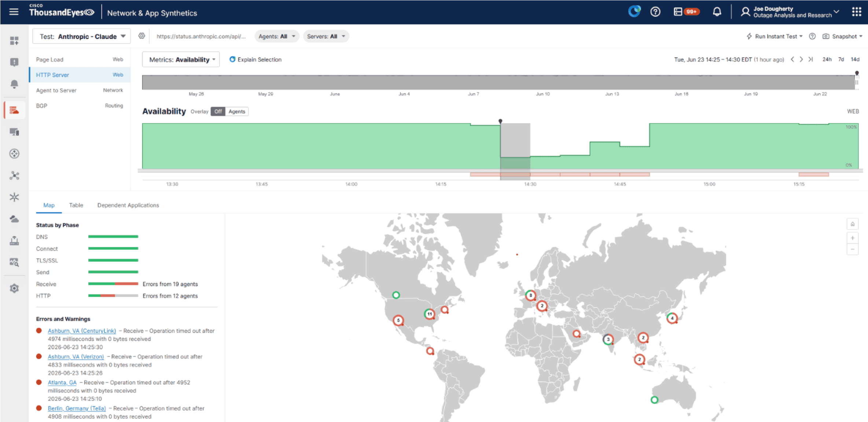Zoom in on the map

(853, 238)
